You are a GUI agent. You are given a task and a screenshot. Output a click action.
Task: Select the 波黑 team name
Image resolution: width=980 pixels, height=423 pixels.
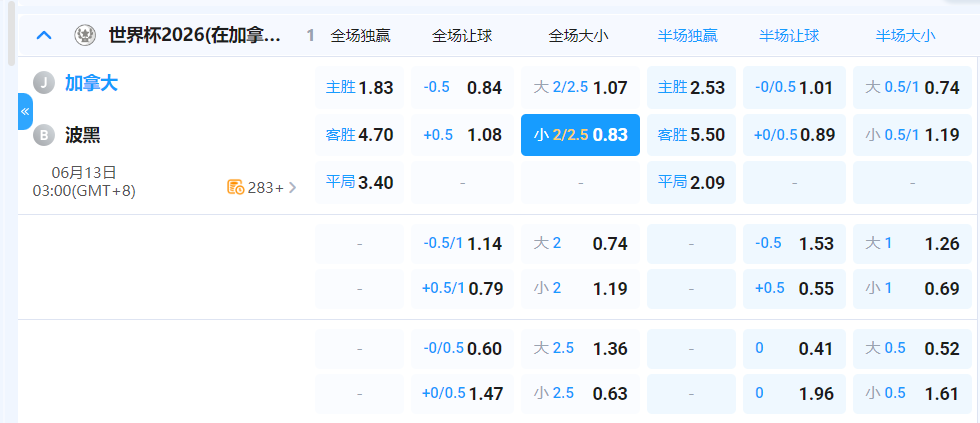pyautogui.click(x=82, y=135)
